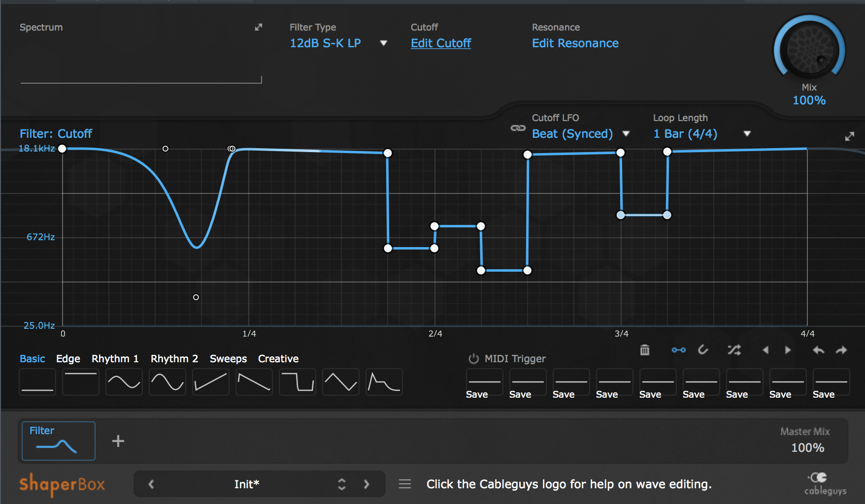The width and height of the screenshot is (865, 504).
Task: Click the 12dB S-K LP filter type
Action: point(325,43)
